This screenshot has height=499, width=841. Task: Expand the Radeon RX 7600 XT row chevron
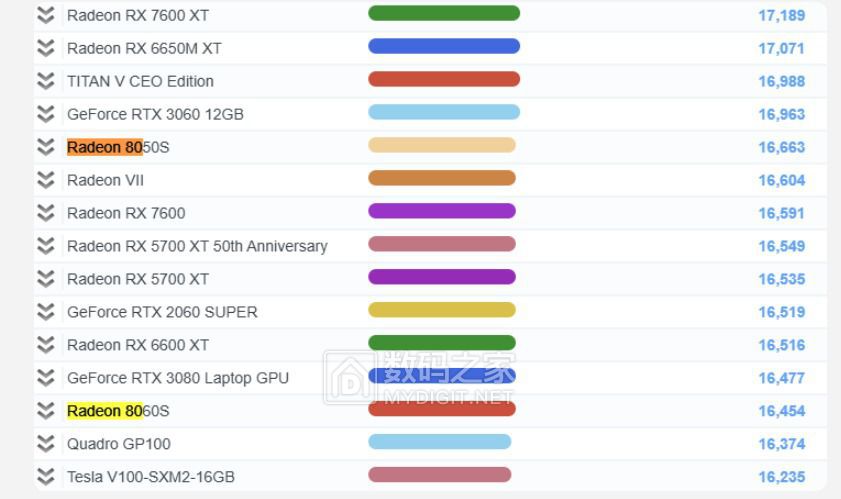coord(46,15)
